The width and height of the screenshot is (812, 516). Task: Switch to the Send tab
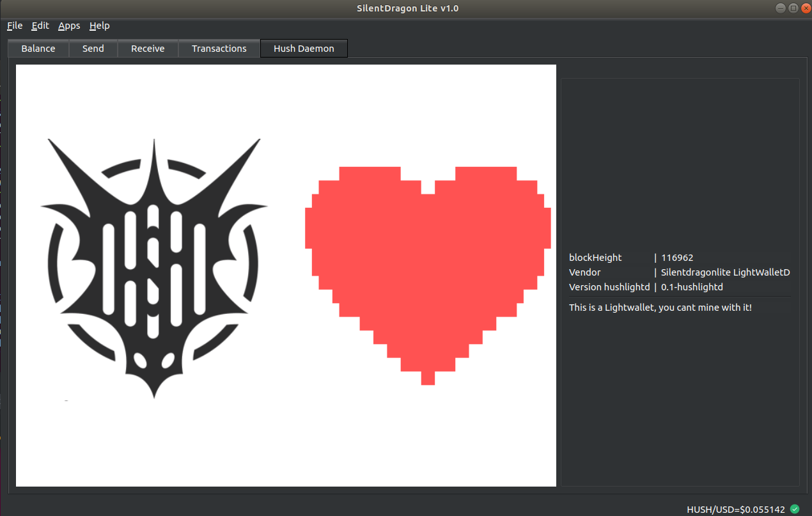click(x=93, y=49)
